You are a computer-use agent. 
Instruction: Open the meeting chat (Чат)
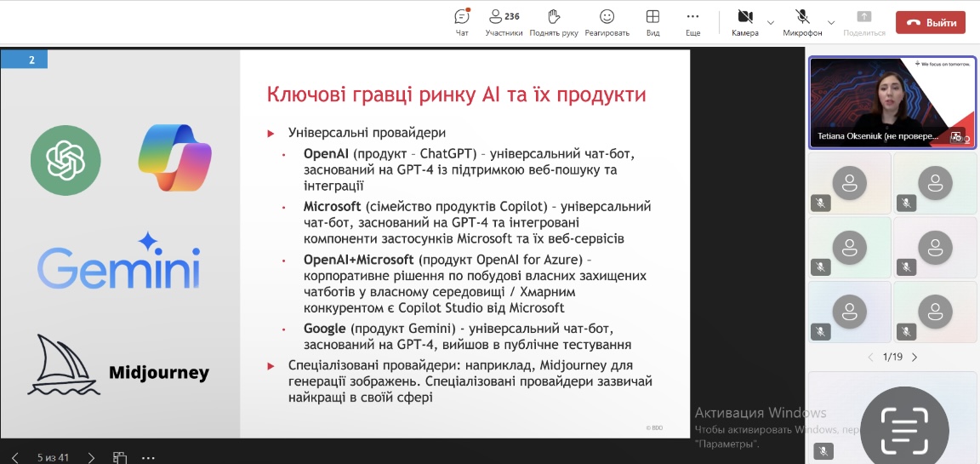coord(462,22)
